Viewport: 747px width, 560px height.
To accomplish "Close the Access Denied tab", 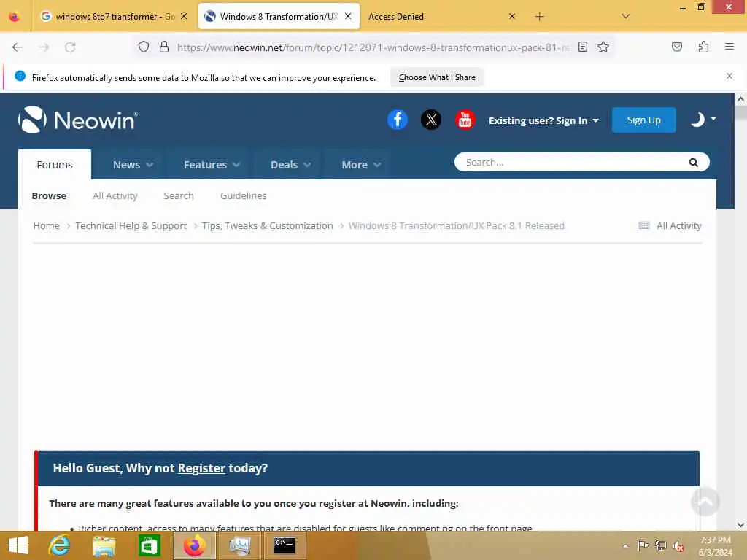I will click(512, 16).
